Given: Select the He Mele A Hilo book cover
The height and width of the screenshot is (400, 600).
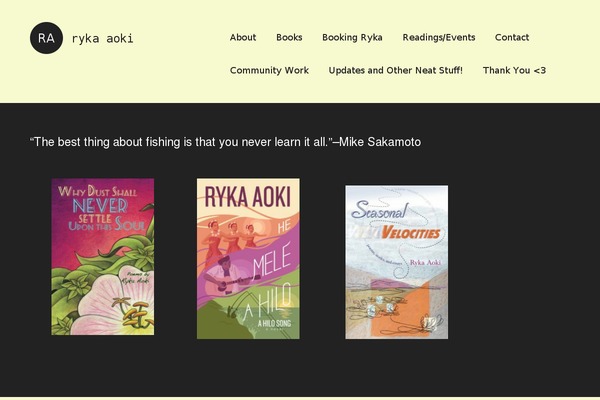Looking at the screenshot, I should (x=248, y=258).
